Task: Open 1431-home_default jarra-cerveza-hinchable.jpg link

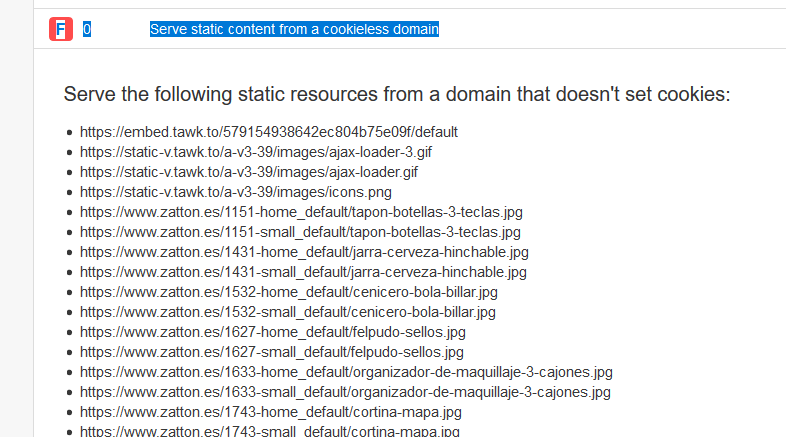Action: click(x=304, y=252)
